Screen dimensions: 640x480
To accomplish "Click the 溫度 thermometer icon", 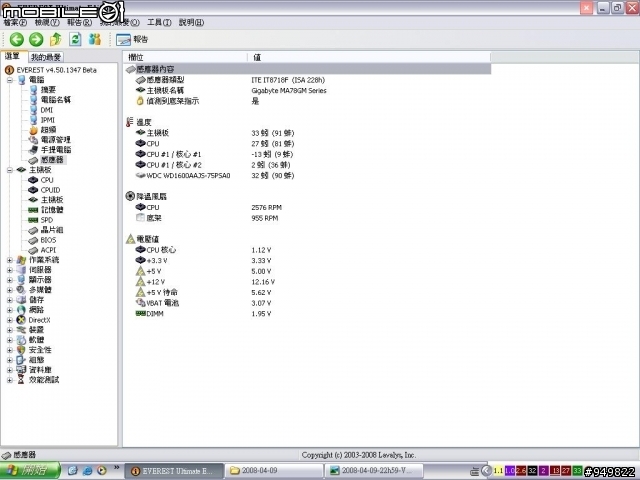I will click(130, 122).
